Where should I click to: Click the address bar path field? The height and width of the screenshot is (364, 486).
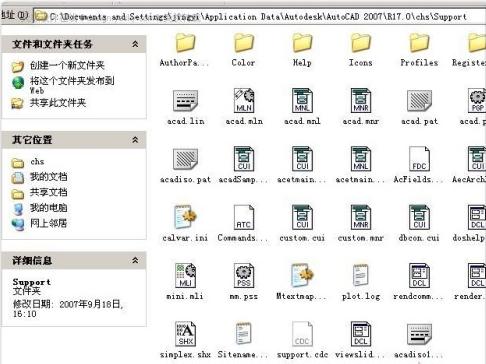pyautogui.click(x=259, y=16)
